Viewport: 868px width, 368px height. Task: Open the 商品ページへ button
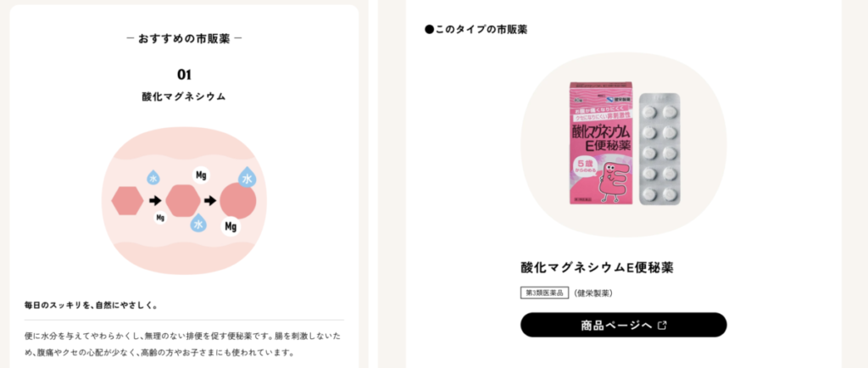click(623, 325)
